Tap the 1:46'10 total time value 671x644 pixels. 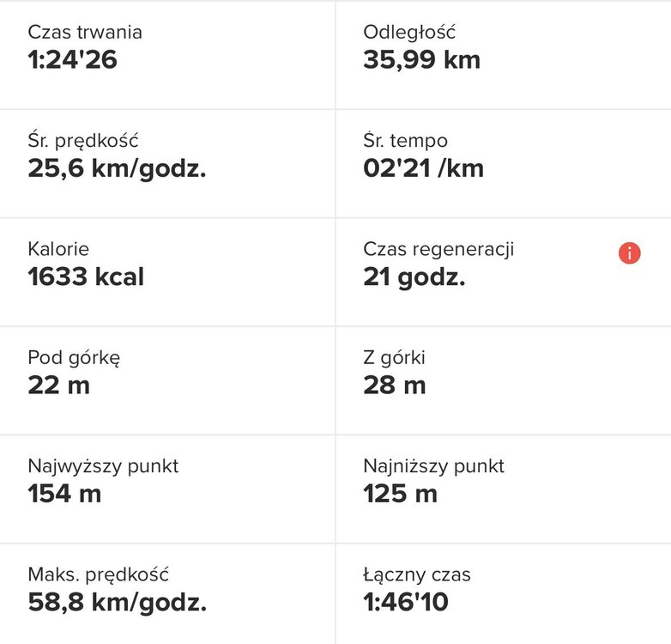pos(406,602)
